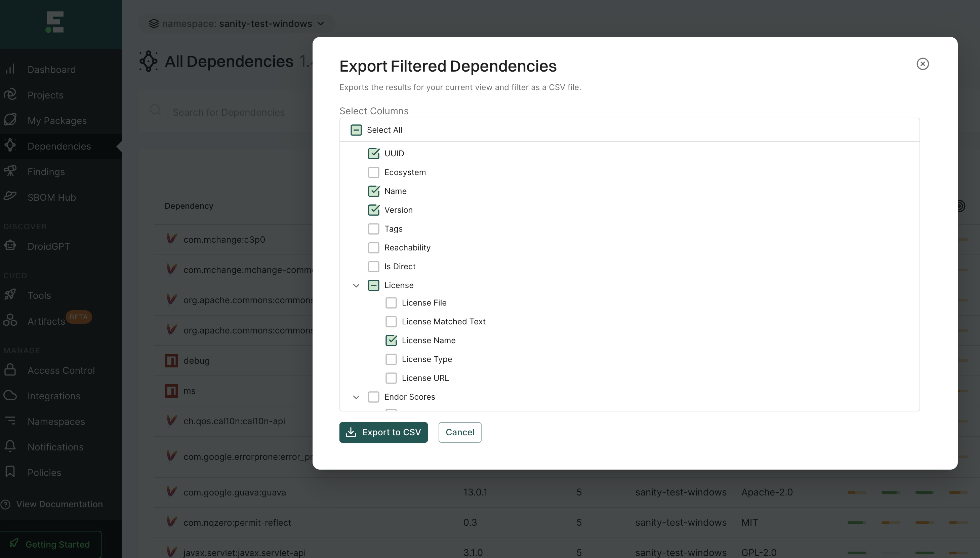Click the Notifications bell icon
This screenshot has width=980, height=558.
10,446
